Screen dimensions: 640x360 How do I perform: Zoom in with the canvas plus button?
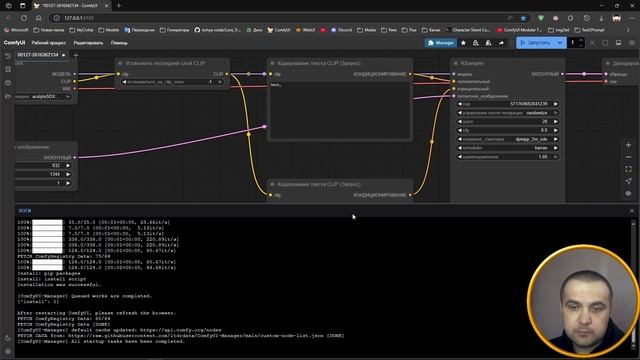[629, 145]
